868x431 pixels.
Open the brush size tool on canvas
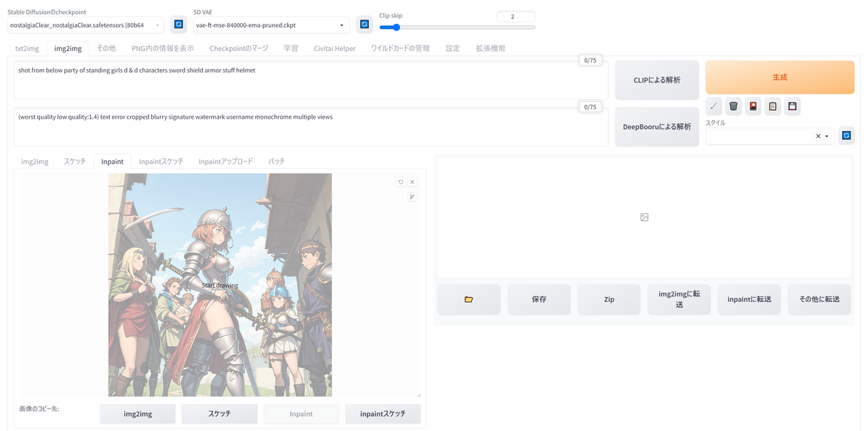(x=412, y=197)
